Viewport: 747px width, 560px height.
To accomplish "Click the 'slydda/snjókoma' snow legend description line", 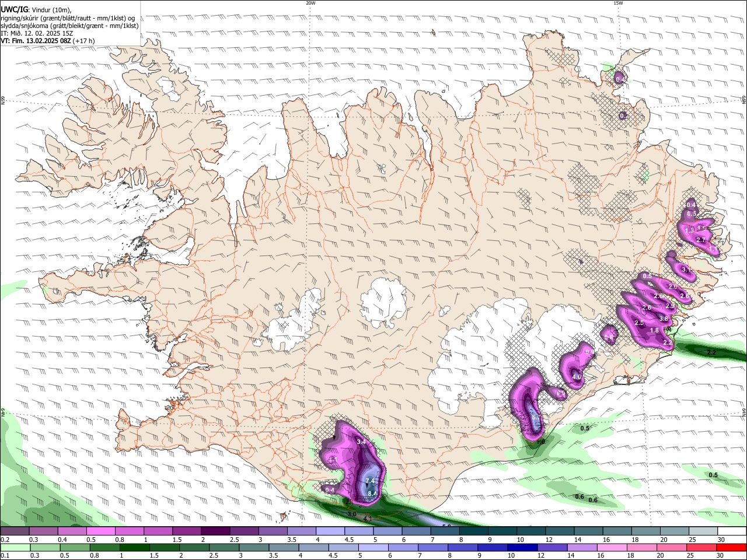I will click(69, 26).
